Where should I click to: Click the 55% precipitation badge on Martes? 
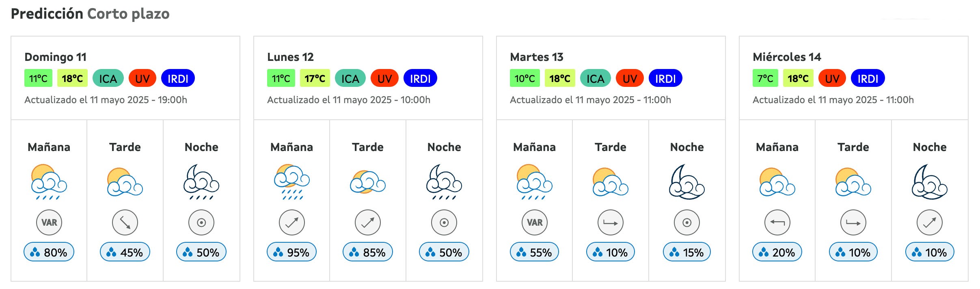click(534, 252)
